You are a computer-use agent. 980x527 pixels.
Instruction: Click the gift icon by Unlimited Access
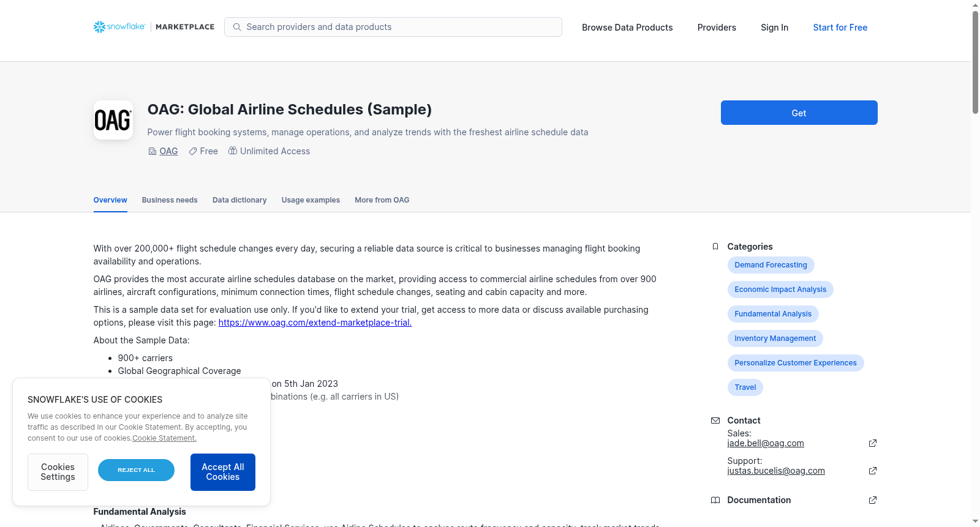(x=233, y=151)
